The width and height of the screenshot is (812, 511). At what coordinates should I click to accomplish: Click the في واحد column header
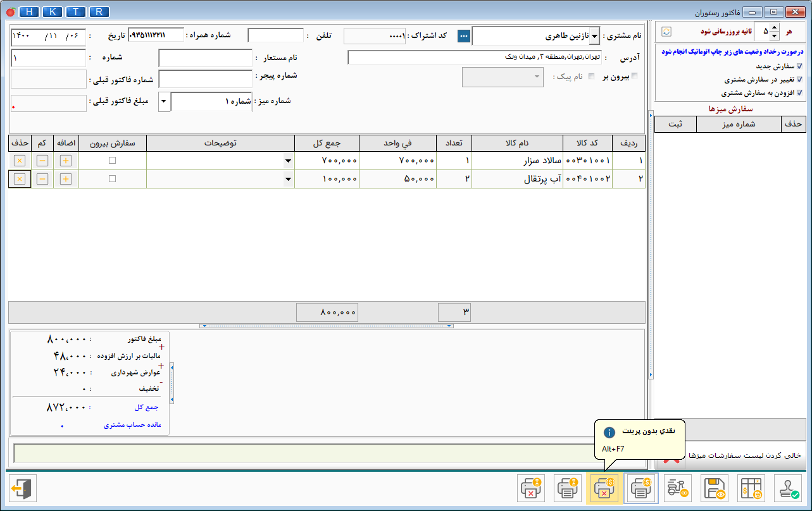pos(398,143)
